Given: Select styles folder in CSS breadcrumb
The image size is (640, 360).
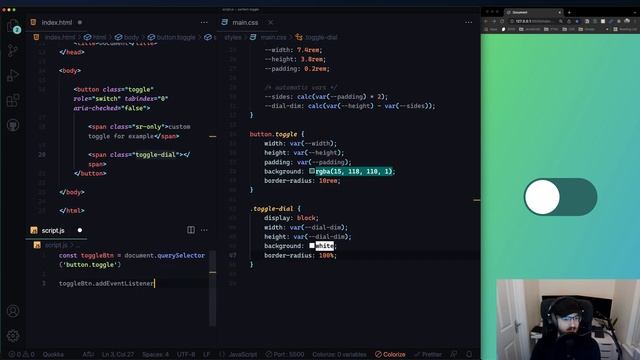Looking at the screenshot, I should click(233, 37).
